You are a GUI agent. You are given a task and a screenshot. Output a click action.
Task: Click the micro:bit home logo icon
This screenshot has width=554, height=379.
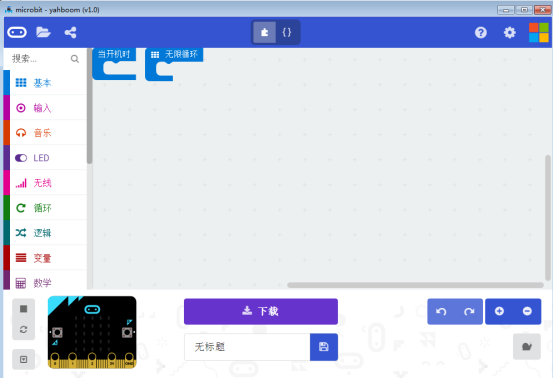point(17,32)
